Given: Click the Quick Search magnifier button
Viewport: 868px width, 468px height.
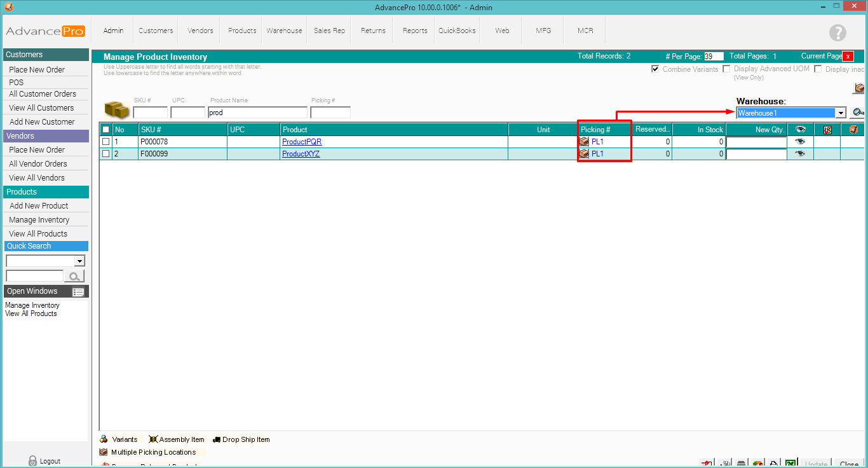Looking at the screenshot, I should pos(74,276).
